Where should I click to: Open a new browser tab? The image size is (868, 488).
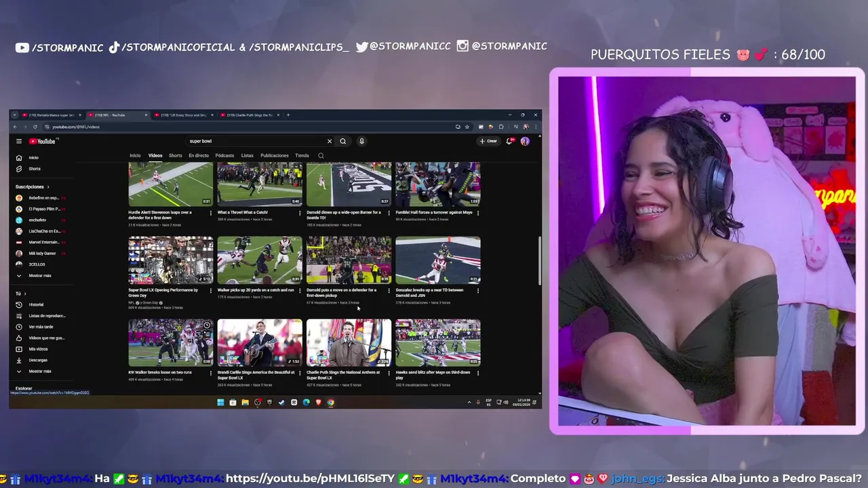(288, 115)
